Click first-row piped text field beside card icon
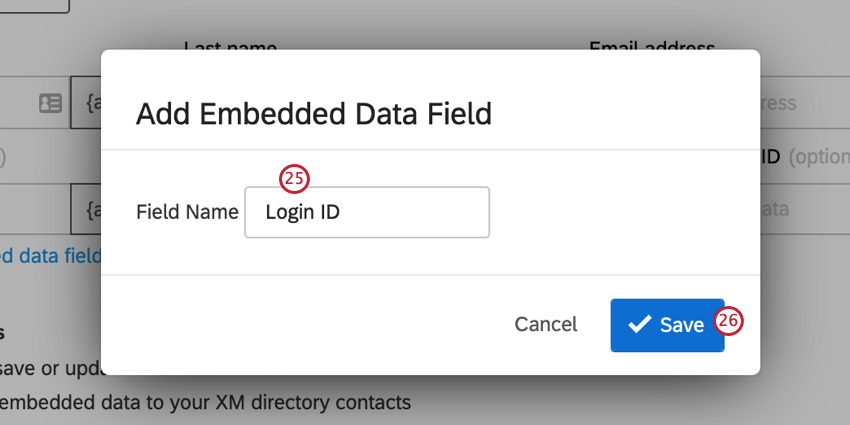 [86, 103]
